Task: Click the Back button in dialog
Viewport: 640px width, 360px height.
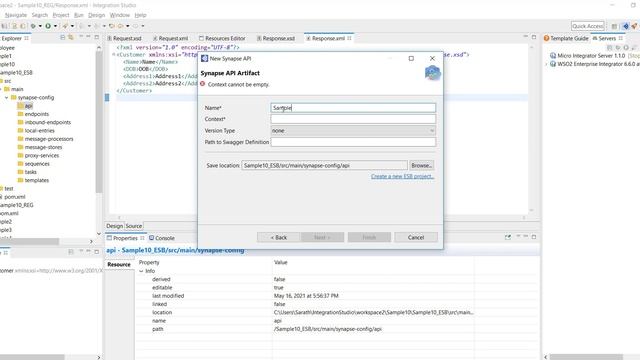Action: pos(279,237)
